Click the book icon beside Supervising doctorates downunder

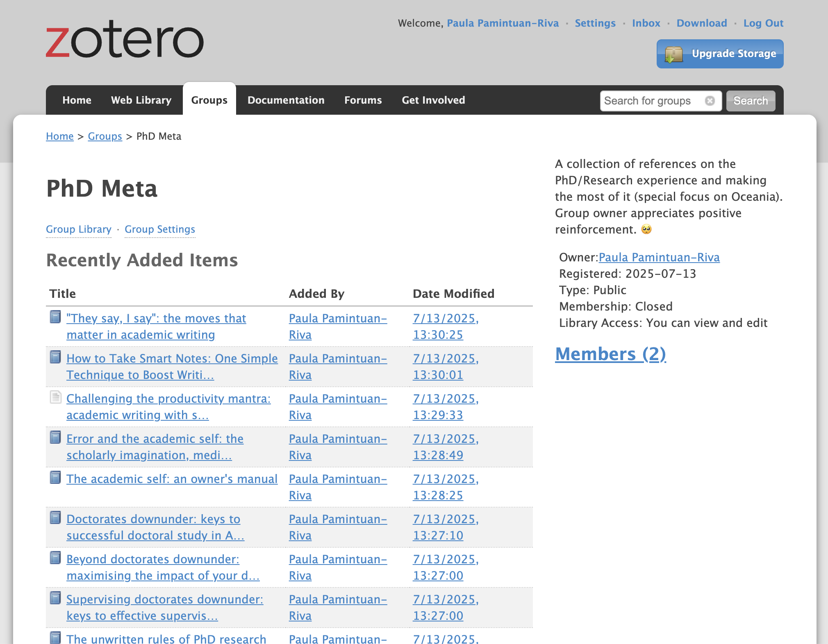coord(55,598)
